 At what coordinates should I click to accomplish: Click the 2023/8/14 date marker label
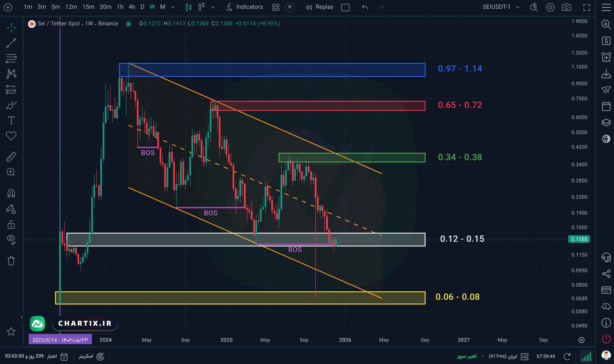click(60, 340)
